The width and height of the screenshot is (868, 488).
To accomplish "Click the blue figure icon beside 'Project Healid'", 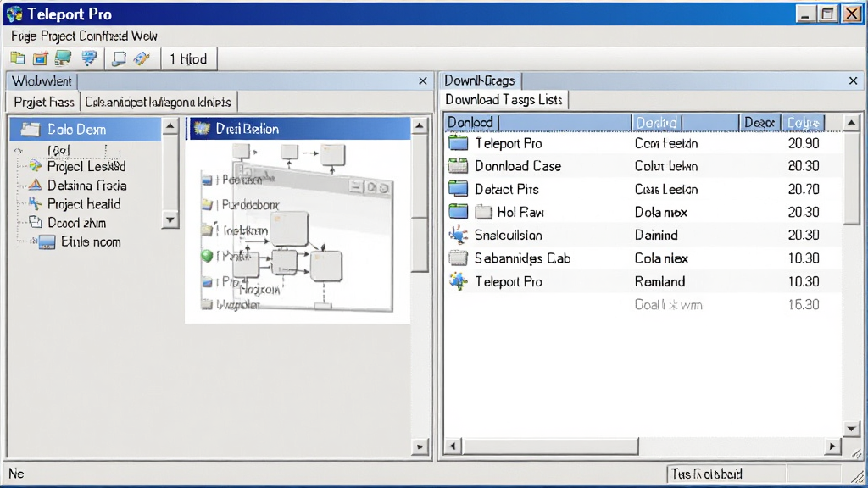I will point(35,203).
